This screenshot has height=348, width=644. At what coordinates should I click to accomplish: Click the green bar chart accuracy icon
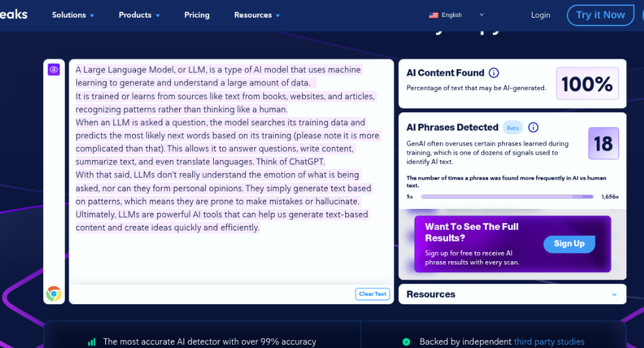click(x=92, y=342)
